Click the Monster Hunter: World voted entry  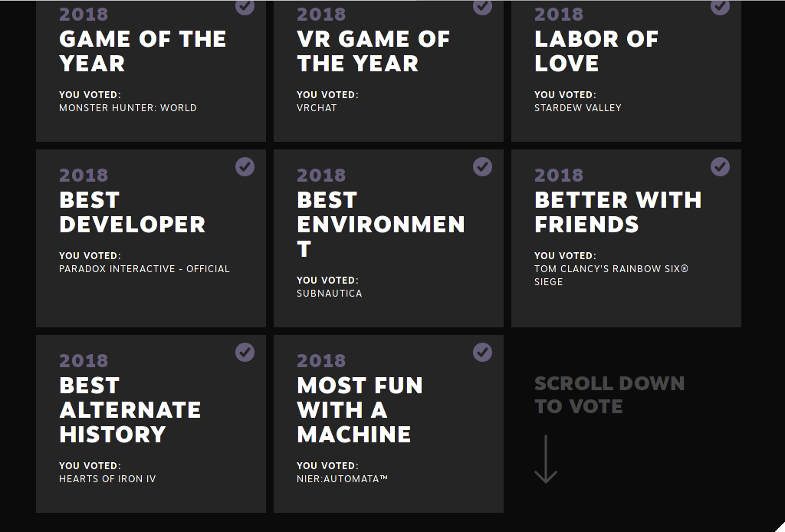[x=128, y=107]
